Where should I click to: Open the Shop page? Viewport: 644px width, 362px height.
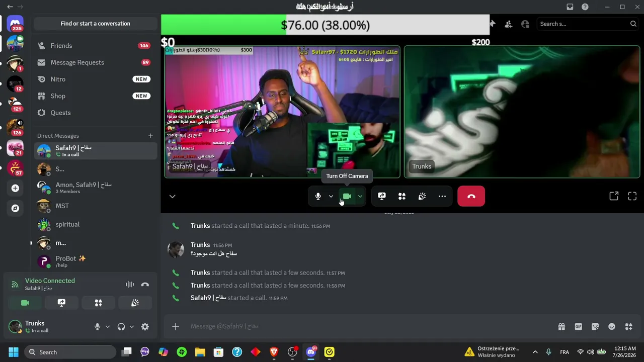(95, 96)
